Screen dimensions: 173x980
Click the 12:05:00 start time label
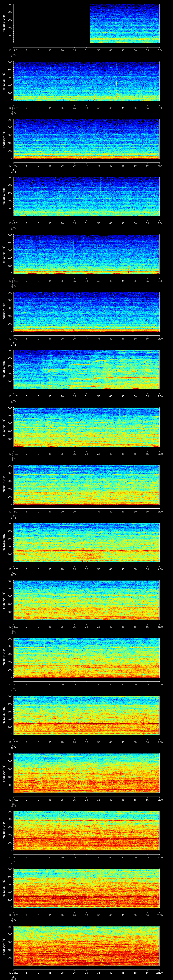coord(13,108)
